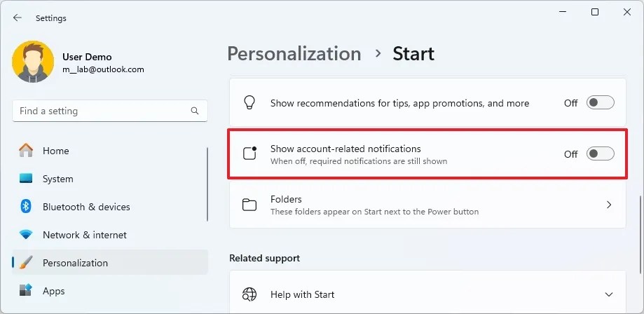
Task: Open Network & internet settings
Action: click(x=110, y=235)
